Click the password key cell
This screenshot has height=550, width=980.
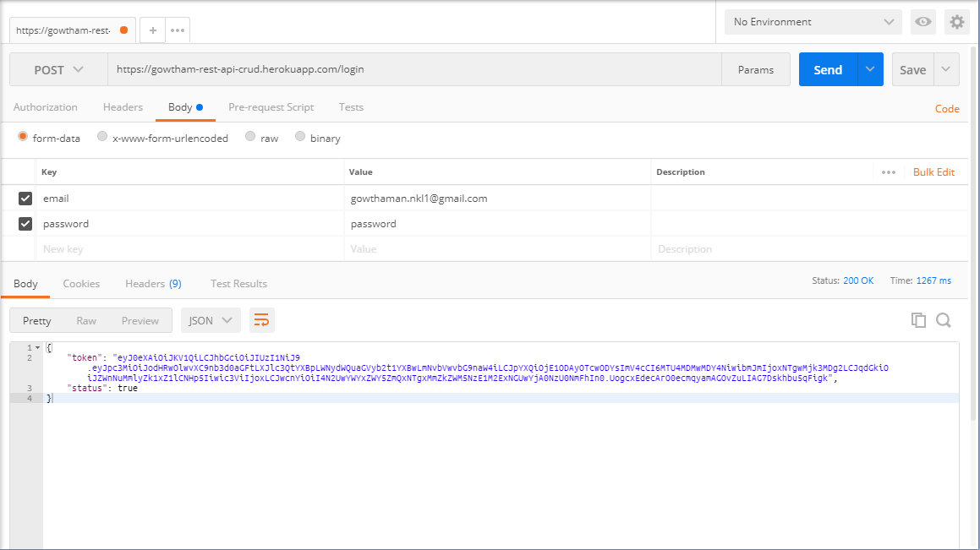click(x=189, y=224)
